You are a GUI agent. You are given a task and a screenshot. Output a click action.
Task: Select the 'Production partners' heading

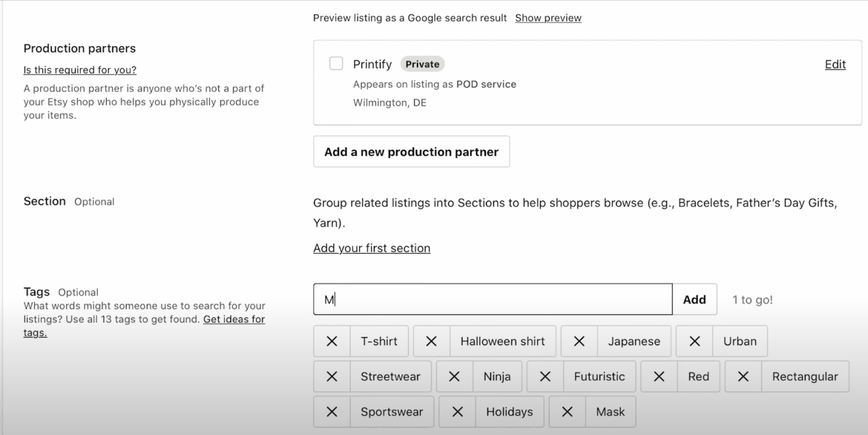(x=80, y=48)
